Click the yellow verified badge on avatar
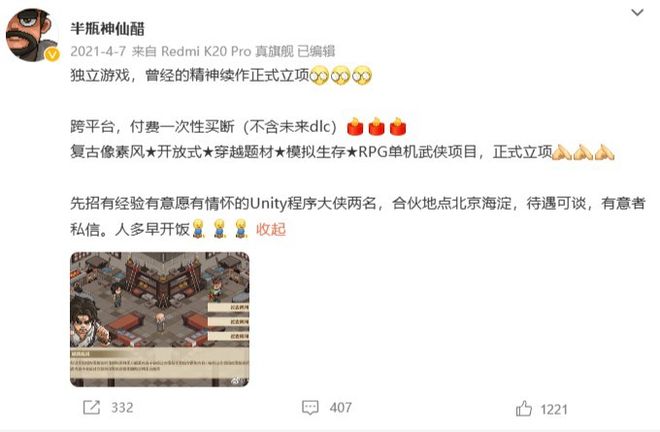The width and height of the screenshot is (660, 432). tap(52, 54)
